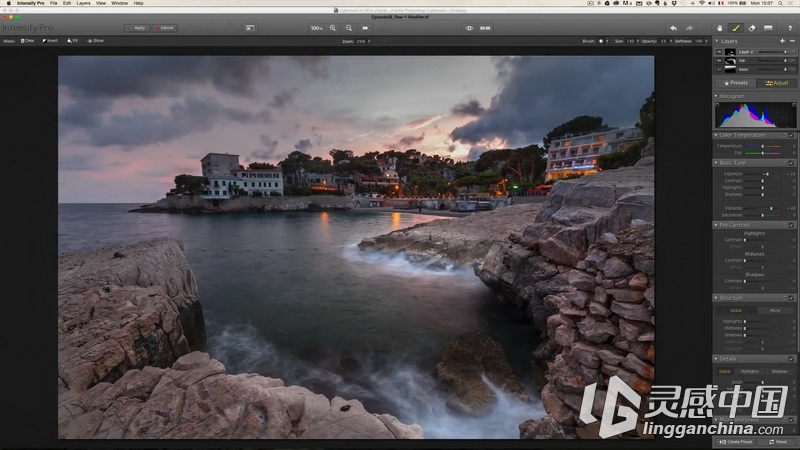
Task: Enable before/after compare view
Action: [x=485, y=28]
